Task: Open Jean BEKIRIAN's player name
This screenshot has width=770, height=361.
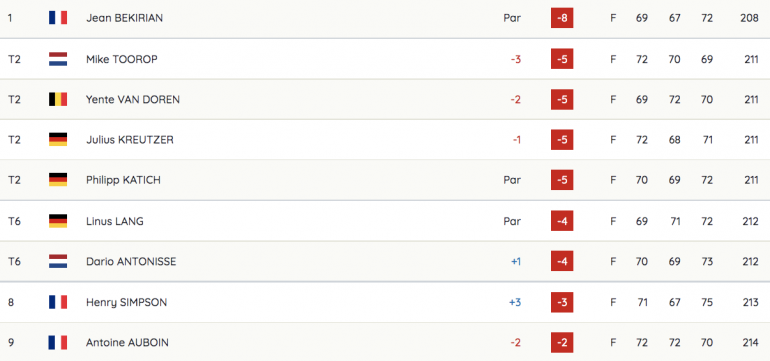Action: pos(124,18)
